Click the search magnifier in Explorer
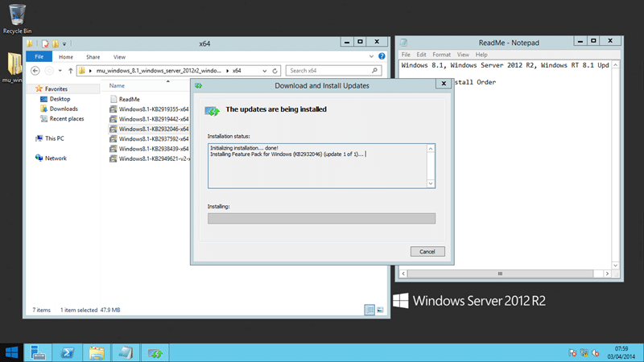 (x=374, y=71)
